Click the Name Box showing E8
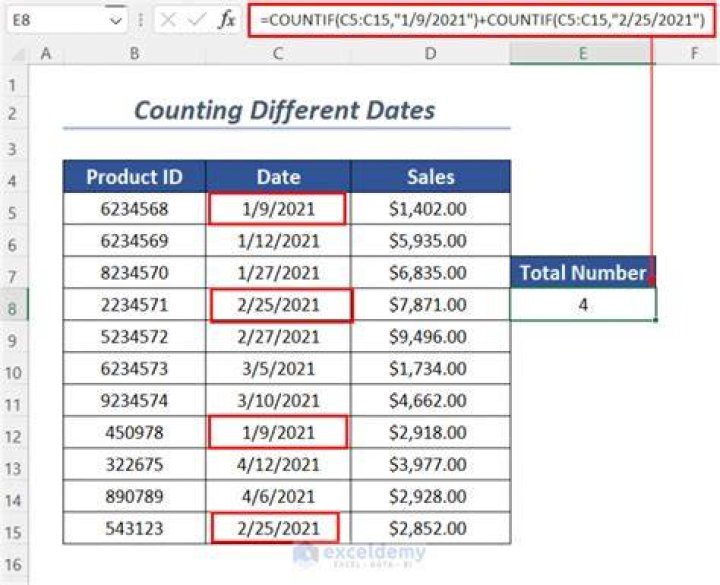Viewport: 720px width, 585px height. click(x=67, y=20)
